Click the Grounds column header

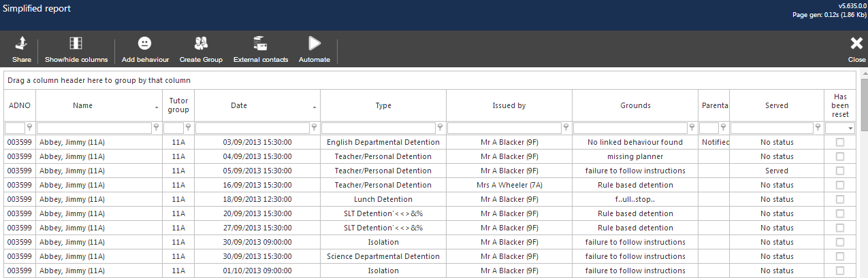(635, 105)
